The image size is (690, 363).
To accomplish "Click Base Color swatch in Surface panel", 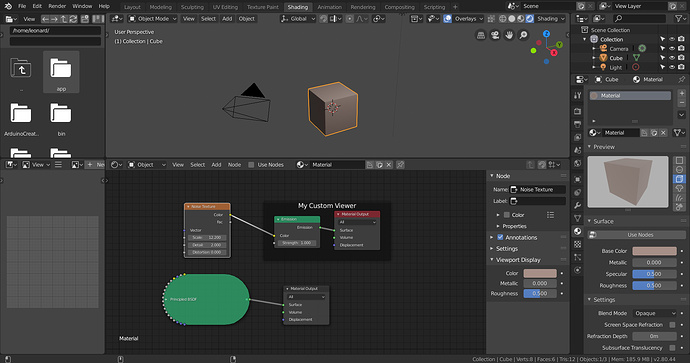I will pyautogui.click(x=654, y=251).
